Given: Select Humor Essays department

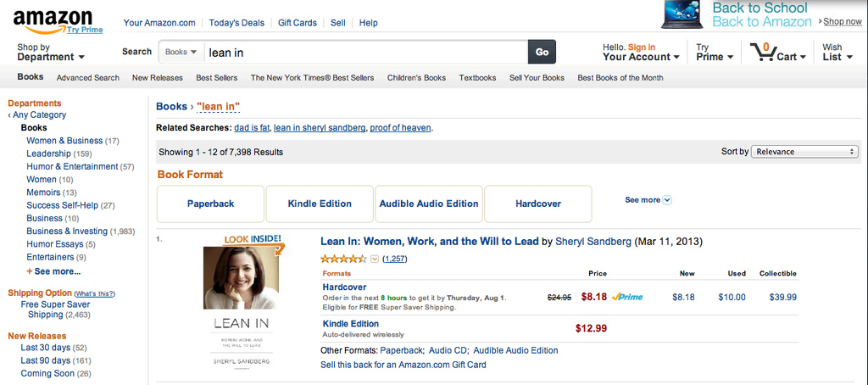Looking at the screenshot, I should click(55, 243).
